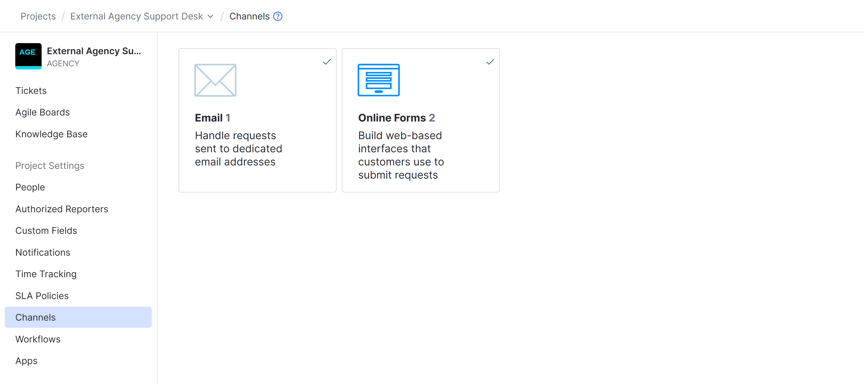Open the SLA Policies page
This screenshot has height=384, width=868.
pos(42,295)
